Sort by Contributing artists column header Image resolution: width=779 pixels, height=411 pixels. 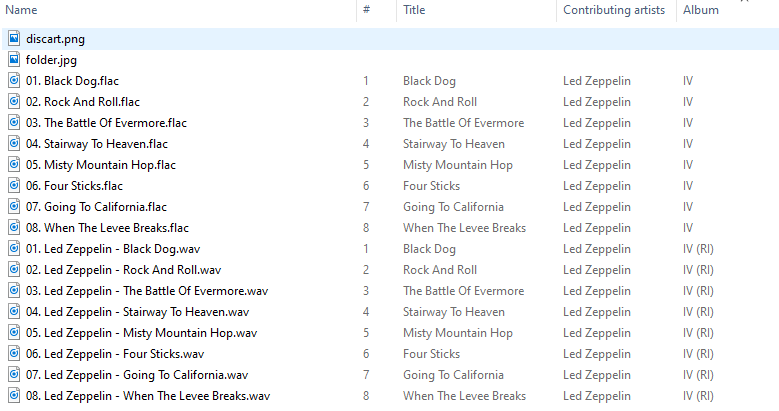[613, 10]
